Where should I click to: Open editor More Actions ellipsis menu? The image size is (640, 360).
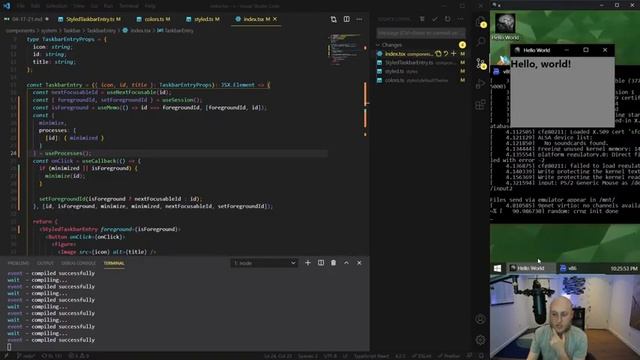tap(359, 19)
